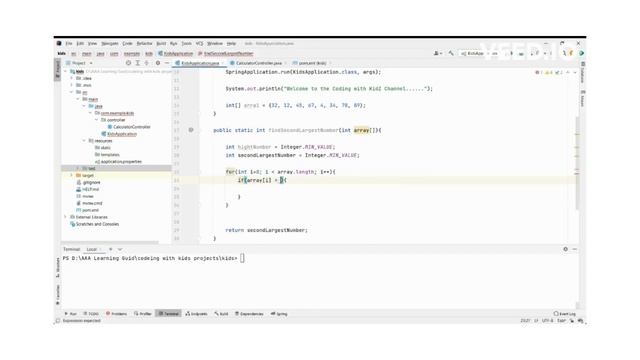Open the Profiler tool window

coord(143,314)
